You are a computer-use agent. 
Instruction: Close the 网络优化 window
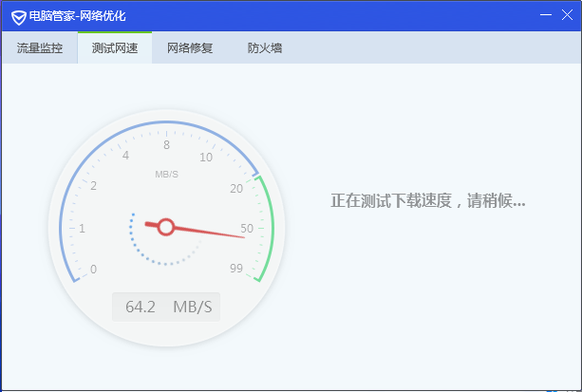point(567,15)
